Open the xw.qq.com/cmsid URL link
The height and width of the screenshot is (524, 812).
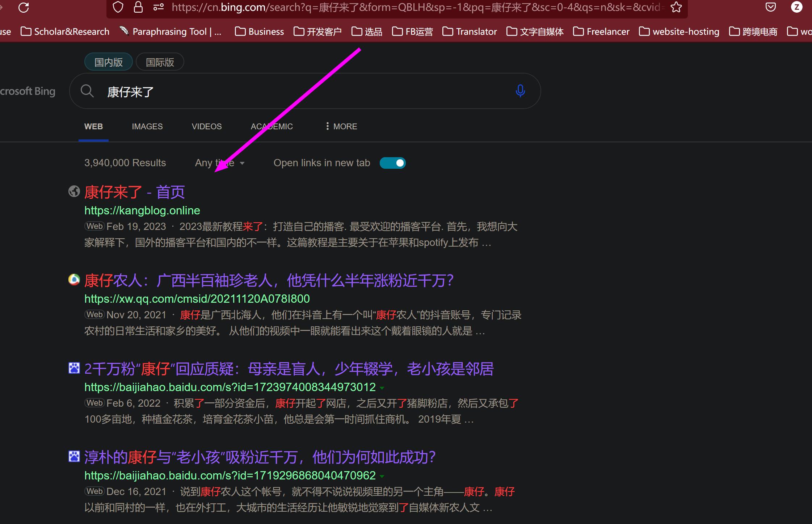click(197, 299)
